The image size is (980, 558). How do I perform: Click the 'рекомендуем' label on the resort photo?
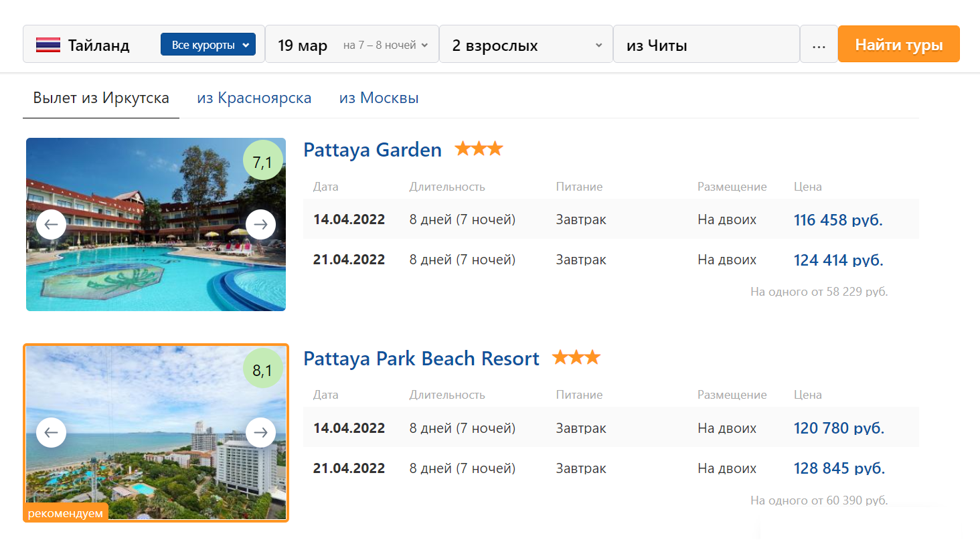pyautogui.click(x=66, y=513)
